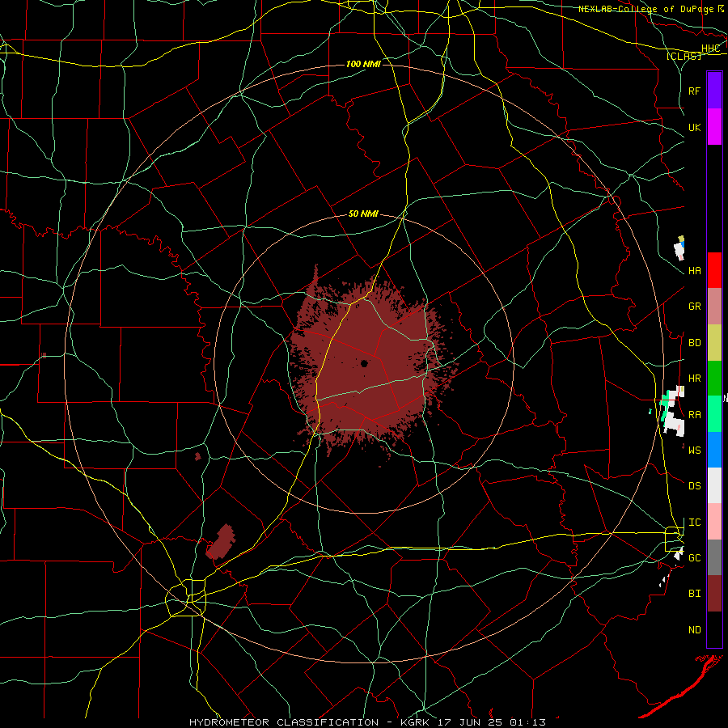Click the IC legend label
Image resolution: width=728 pixels, height=728 pixels.
694,523
